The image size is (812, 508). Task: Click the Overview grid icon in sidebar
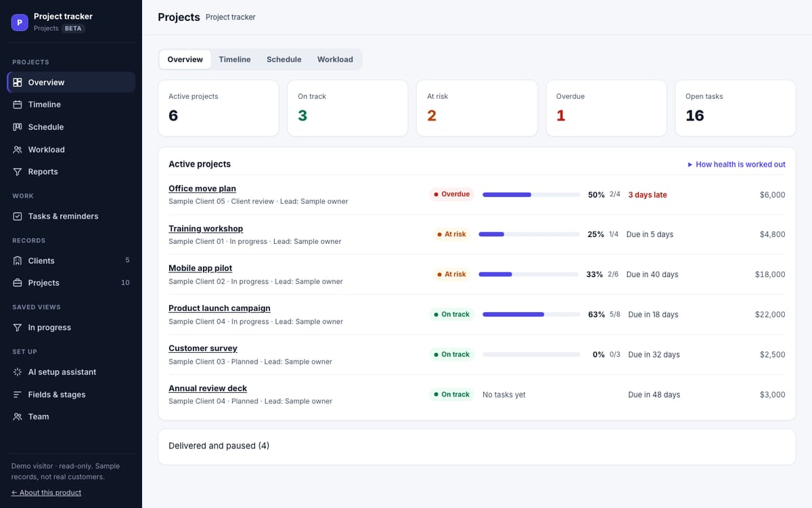(x=18, y=83)
